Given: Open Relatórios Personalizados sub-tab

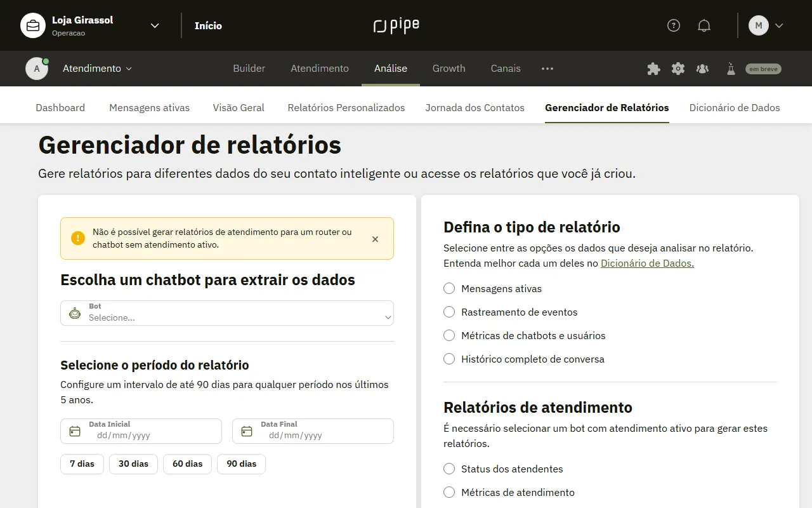Looking at the screenshot, I should point(346,107).
